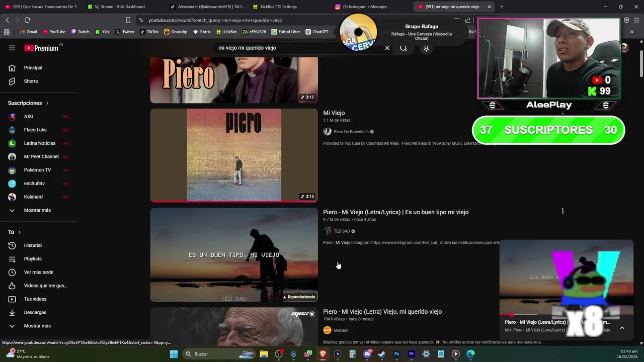
Task: Open more options for the TED SAD video
Action: [562, 211]
